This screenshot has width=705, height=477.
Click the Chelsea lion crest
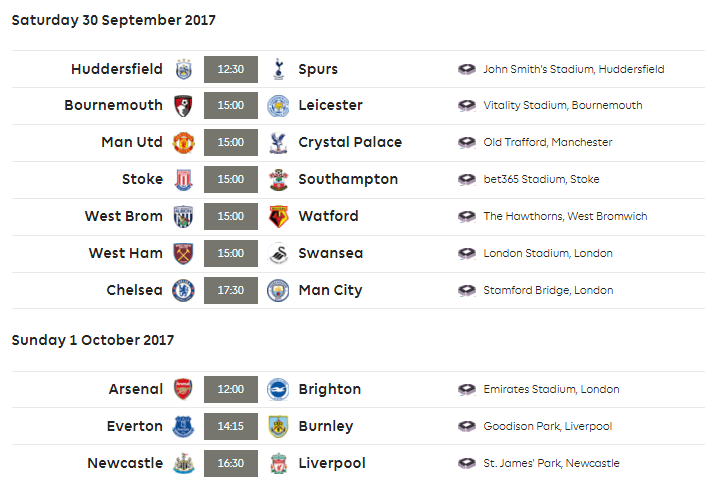point(183,290)
